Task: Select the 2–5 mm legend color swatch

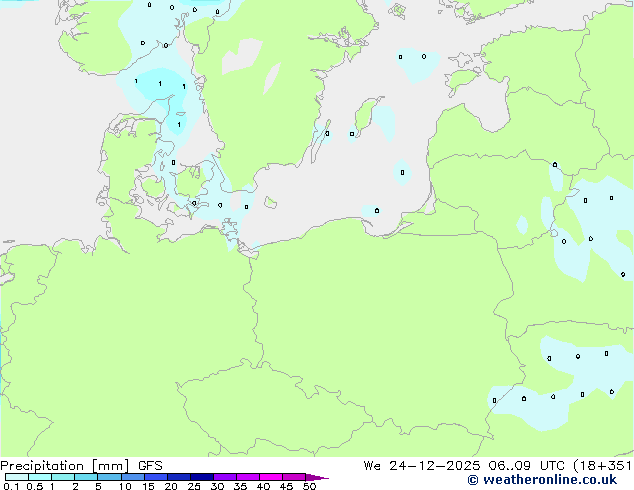Action: click(86, 477)
